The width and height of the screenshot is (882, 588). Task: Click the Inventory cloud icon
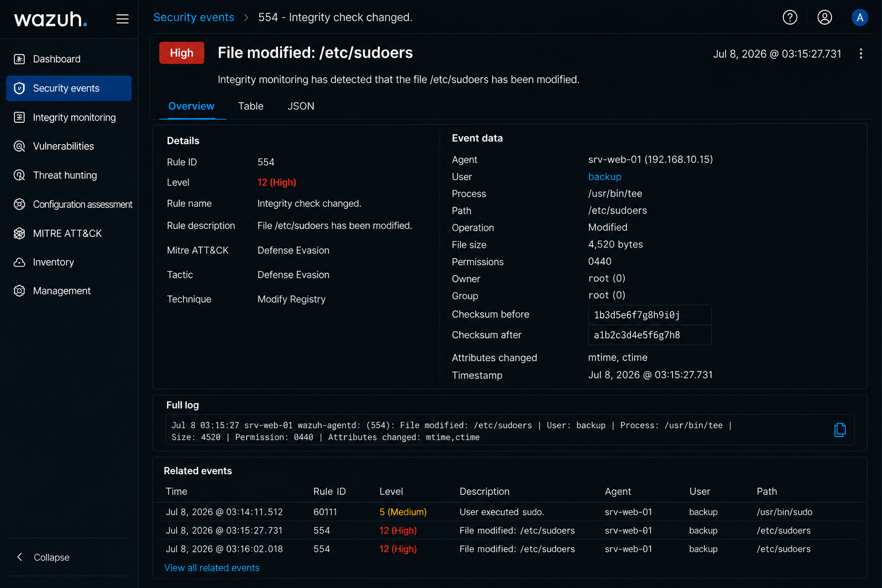(20, 262)
